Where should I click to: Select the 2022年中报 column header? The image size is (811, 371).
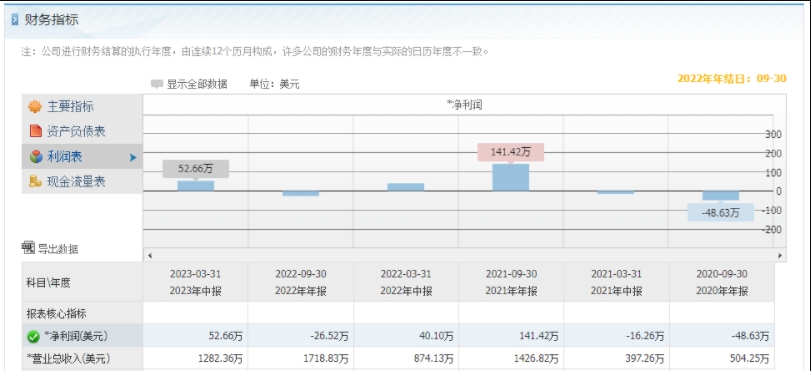[406, 283]
